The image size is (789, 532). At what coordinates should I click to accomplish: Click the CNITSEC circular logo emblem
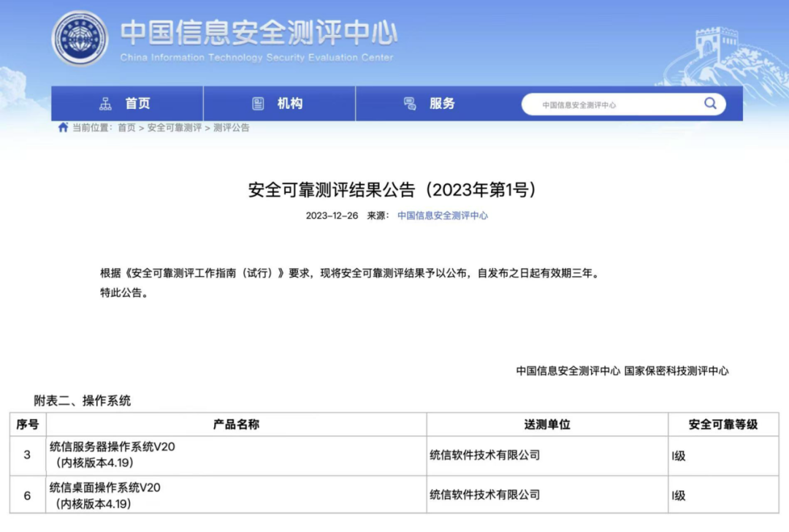[x=80, y=38]
